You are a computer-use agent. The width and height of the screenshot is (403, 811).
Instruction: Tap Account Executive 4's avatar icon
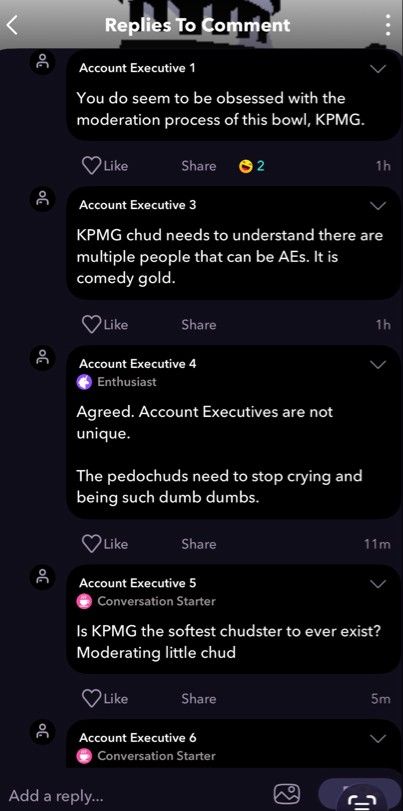(43, 357)
